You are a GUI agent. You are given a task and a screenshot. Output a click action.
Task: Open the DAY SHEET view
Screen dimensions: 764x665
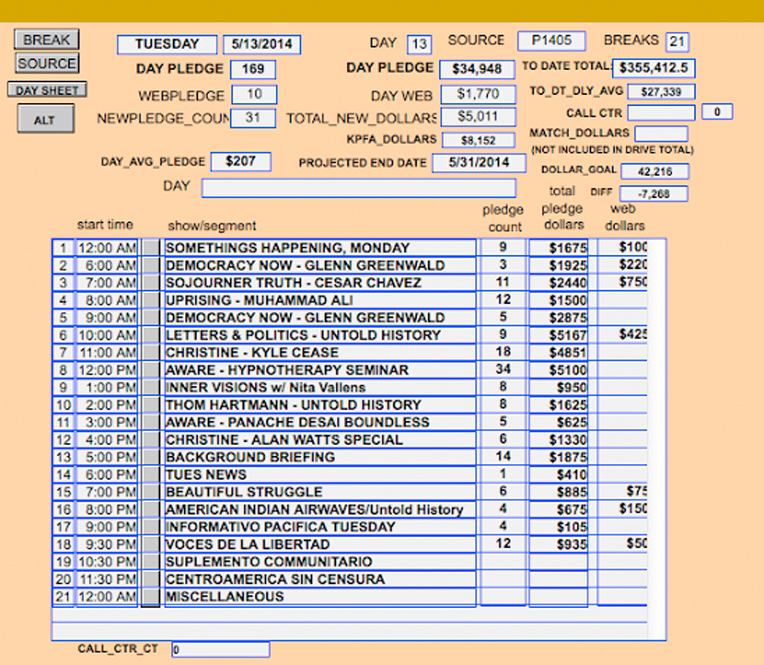[46, 90]
